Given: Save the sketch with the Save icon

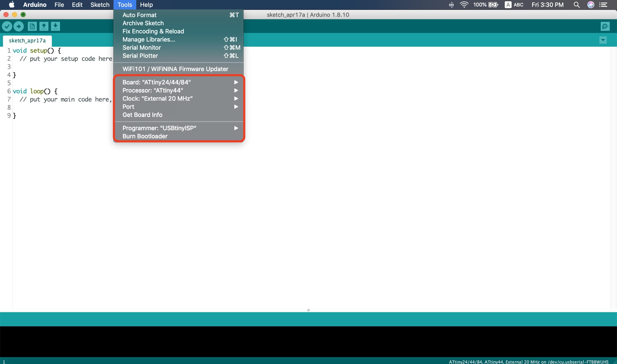Looking at the screenshot, I should coord(55,26).
